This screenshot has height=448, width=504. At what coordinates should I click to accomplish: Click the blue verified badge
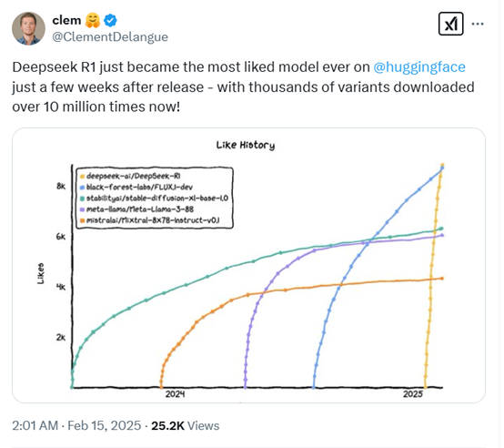pos(111,20)
